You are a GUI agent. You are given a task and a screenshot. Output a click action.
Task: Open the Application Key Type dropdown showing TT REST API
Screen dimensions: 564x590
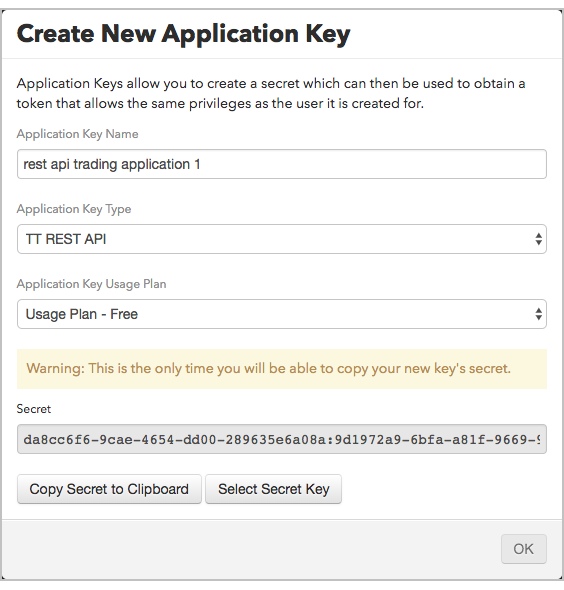click(281, 239)
